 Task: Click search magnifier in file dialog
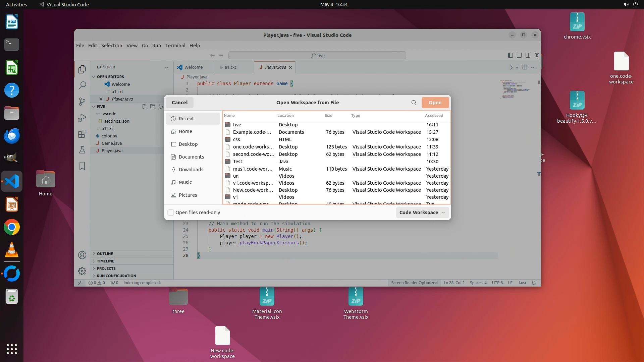pyautogui.click(x=414, y=103)
